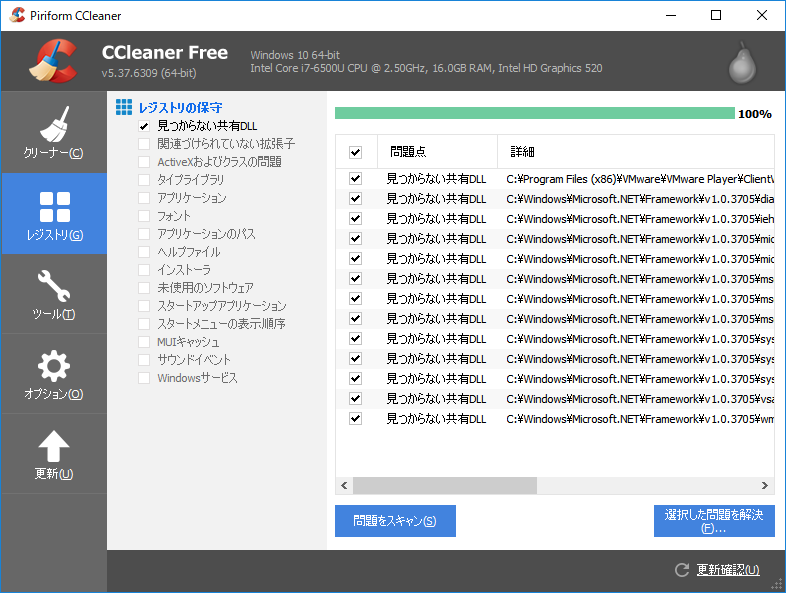Open the 更新 upgrade arrow section
Screen dimensions: 786x593
coord(54,454)
